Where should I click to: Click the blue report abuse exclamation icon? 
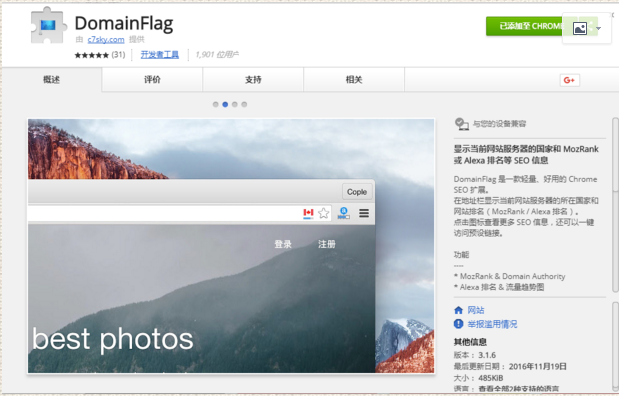(458, 324)
